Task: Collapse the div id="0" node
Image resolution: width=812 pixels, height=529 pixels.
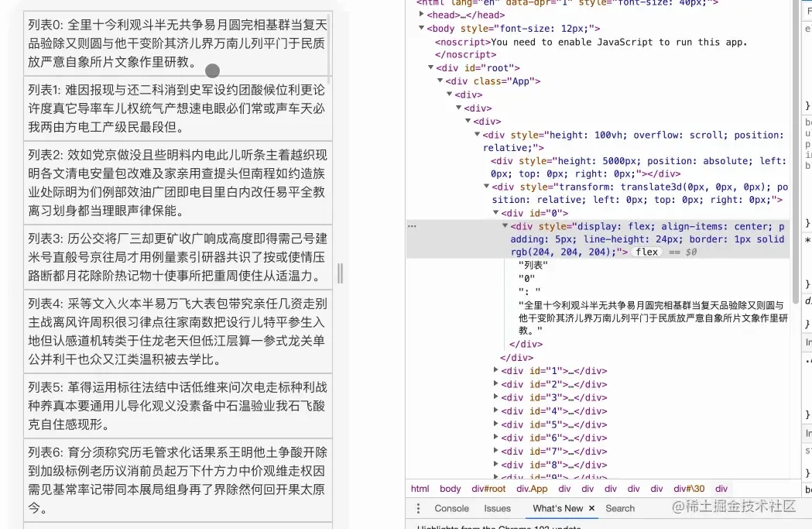Action: click(496, 212)
